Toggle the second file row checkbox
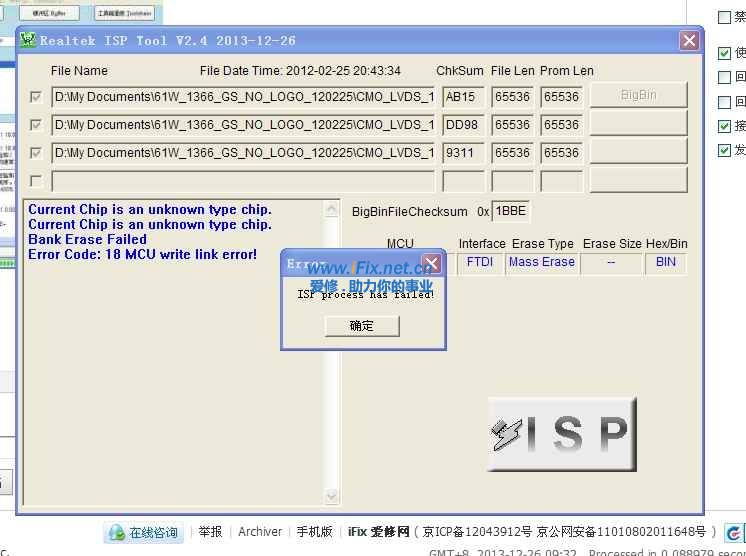746x556 pixels. pyautogui.click(x=37, y=125)
